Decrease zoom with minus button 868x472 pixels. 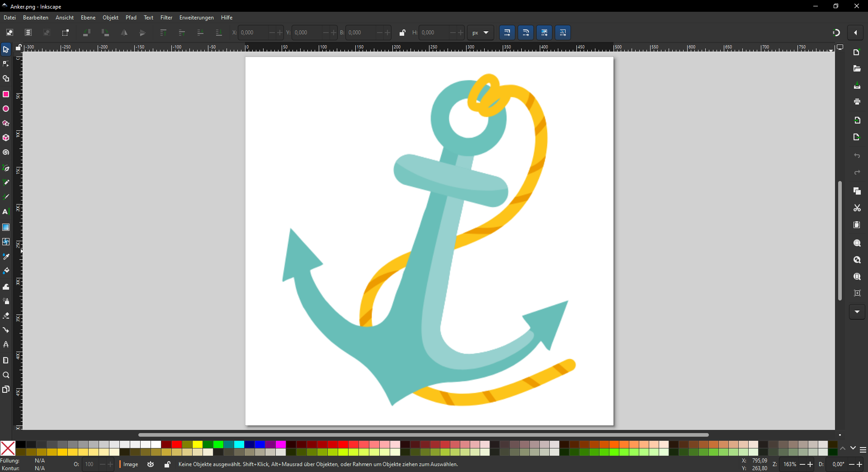802,464
